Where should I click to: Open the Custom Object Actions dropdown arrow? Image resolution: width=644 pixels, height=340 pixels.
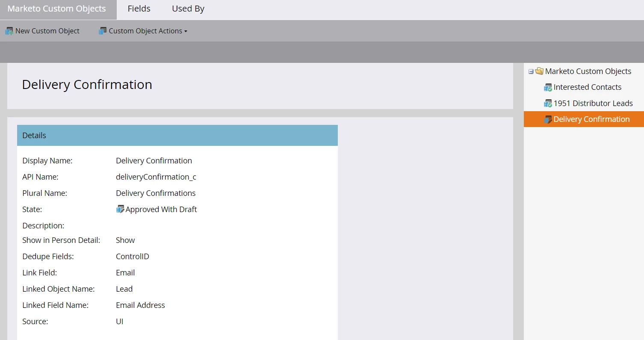click(x=186, y=31)
